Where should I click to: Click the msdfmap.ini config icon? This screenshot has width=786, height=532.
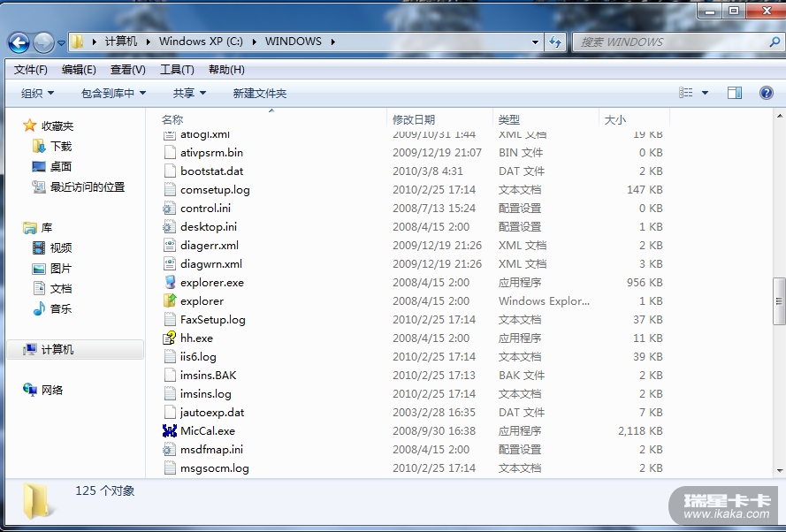tap(170, 449)
